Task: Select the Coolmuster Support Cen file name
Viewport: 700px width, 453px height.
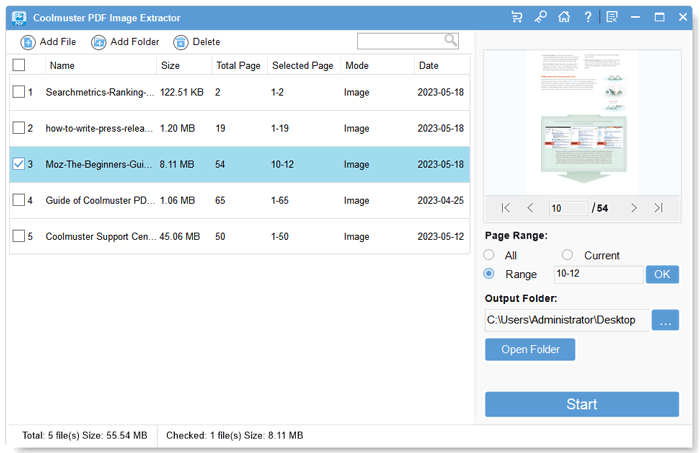Action: tap(101, 237)
